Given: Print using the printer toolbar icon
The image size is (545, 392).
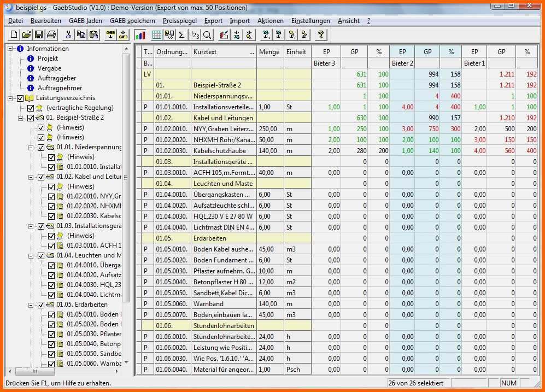Looking at the screenshot, I should (51, 35).
